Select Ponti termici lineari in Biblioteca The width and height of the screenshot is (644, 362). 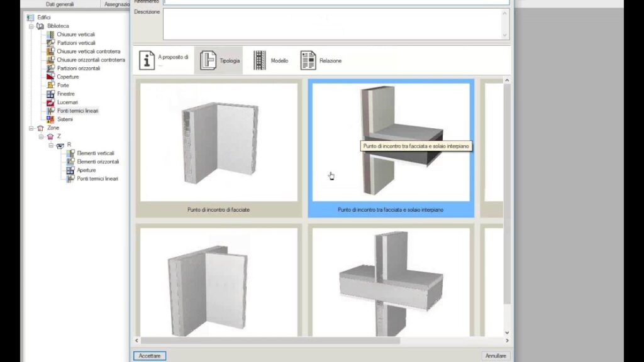tap(77, 111)
